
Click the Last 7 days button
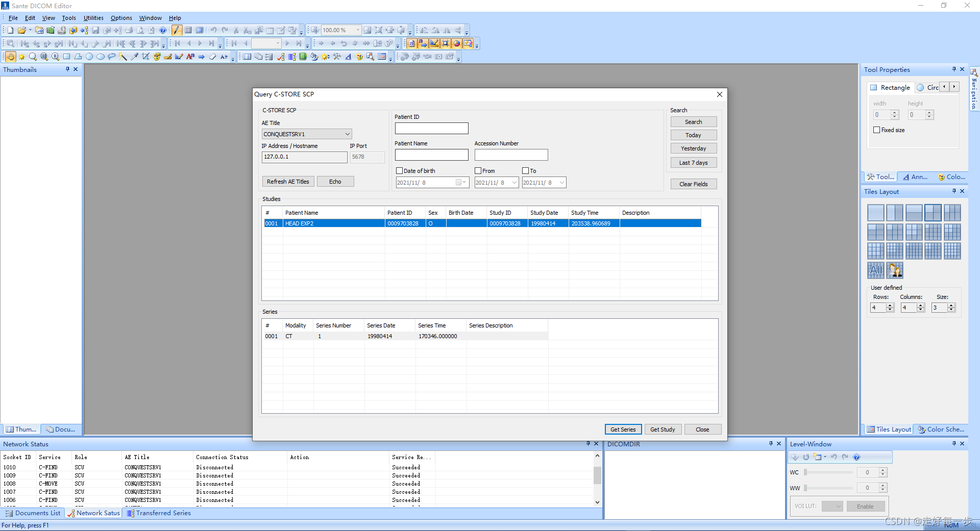pos(693,163)
